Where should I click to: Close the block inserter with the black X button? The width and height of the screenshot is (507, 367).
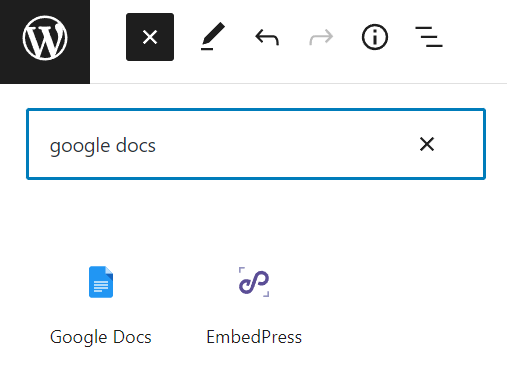(150, 37)
